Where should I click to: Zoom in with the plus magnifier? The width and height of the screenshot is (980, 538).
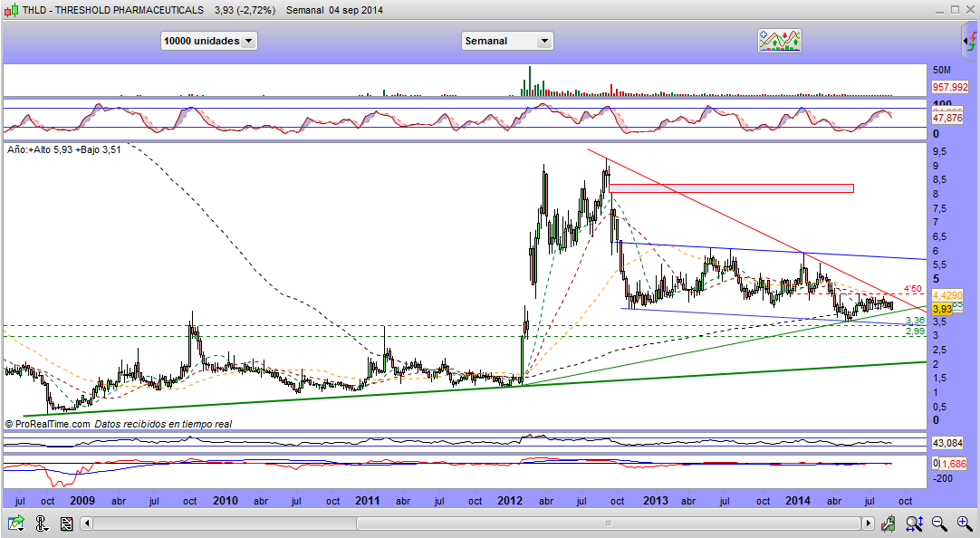964,523
